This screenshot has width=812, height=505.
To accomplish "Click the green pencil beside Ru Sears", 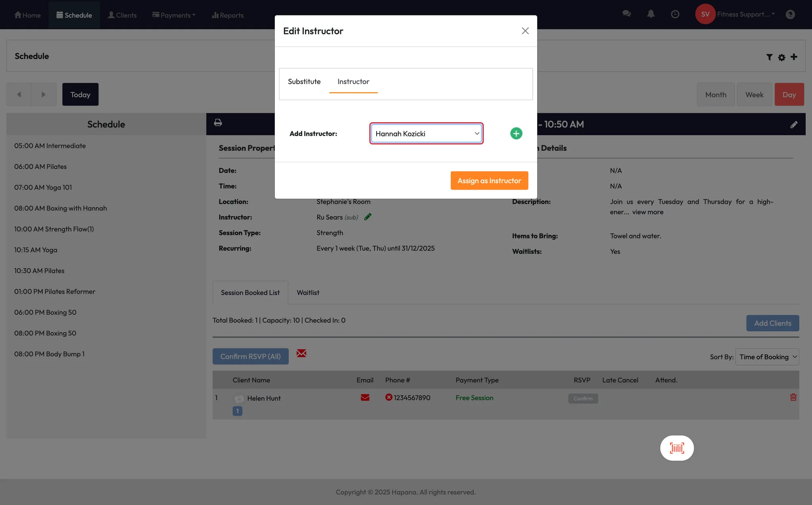I will (368, 217).
